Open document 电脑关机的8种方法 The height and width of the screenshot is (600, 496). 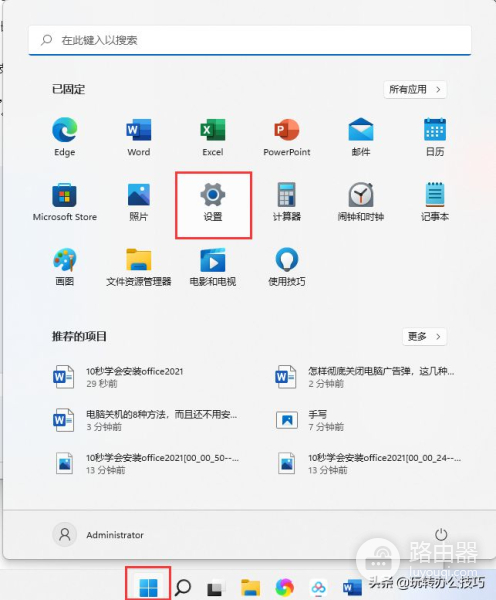pos(145,420)
